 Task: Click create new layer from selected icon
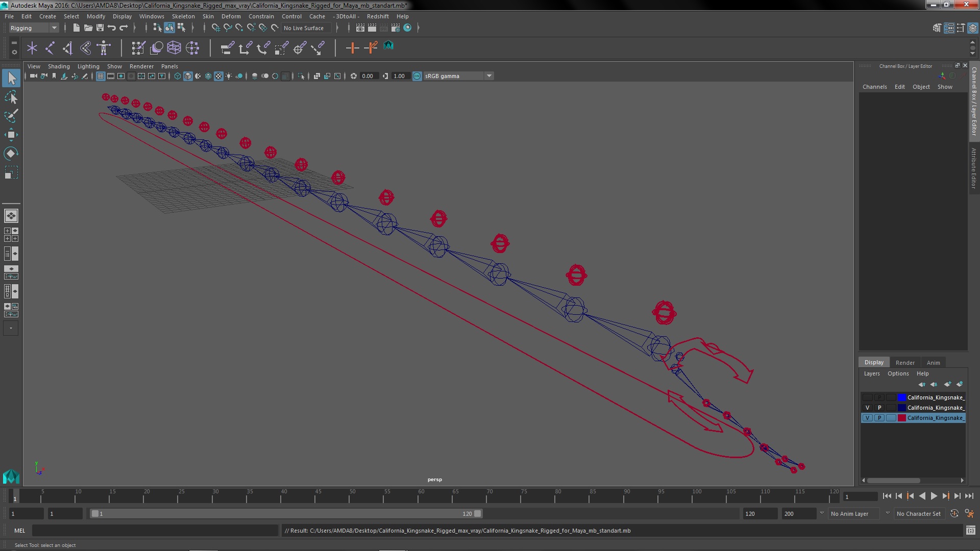click(x=960, y=384)
